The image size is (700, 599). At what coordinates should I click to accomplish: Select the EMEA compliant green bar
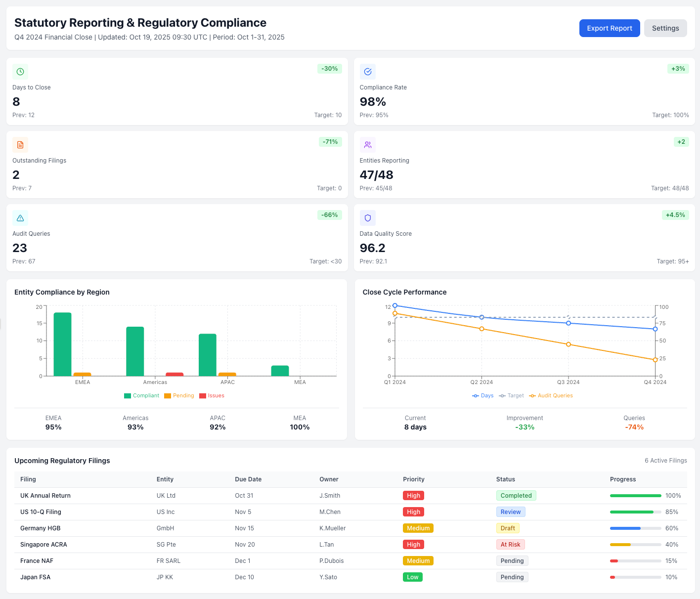click(62, 344)
